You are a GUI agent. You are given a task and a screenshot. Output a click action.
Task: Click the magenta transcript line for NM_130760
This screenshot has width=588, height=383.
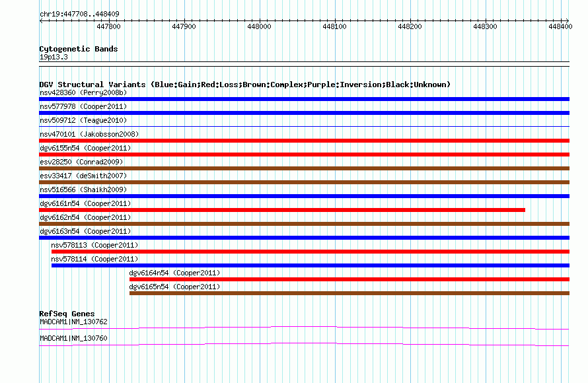(304, 345)
